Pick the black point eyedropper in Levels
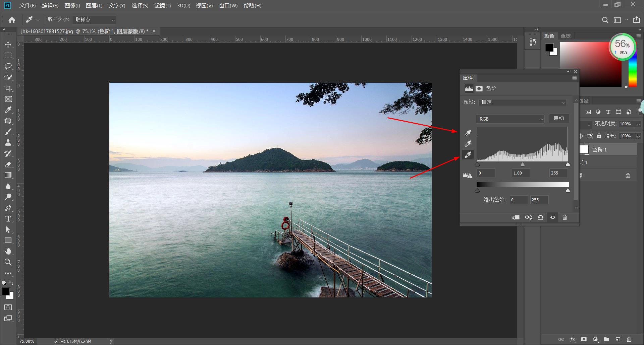 (468, 133)
